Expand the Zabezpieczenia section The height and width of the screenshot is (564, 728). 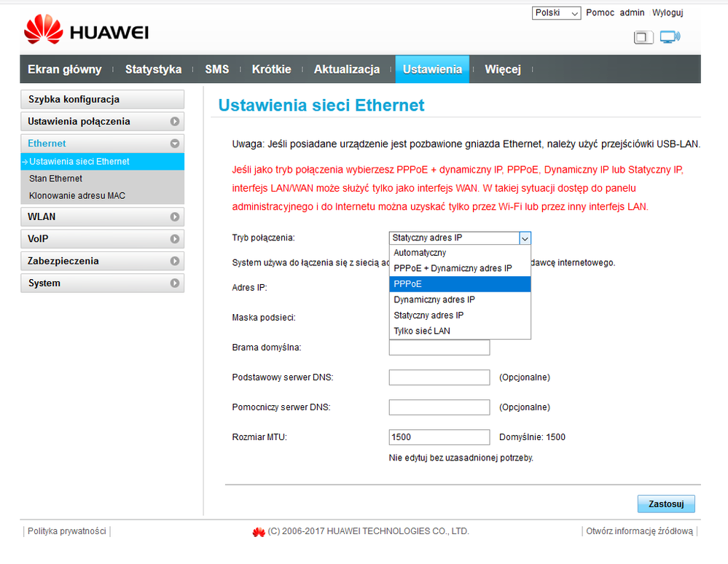pyautogui.click(x=173, y=261)
